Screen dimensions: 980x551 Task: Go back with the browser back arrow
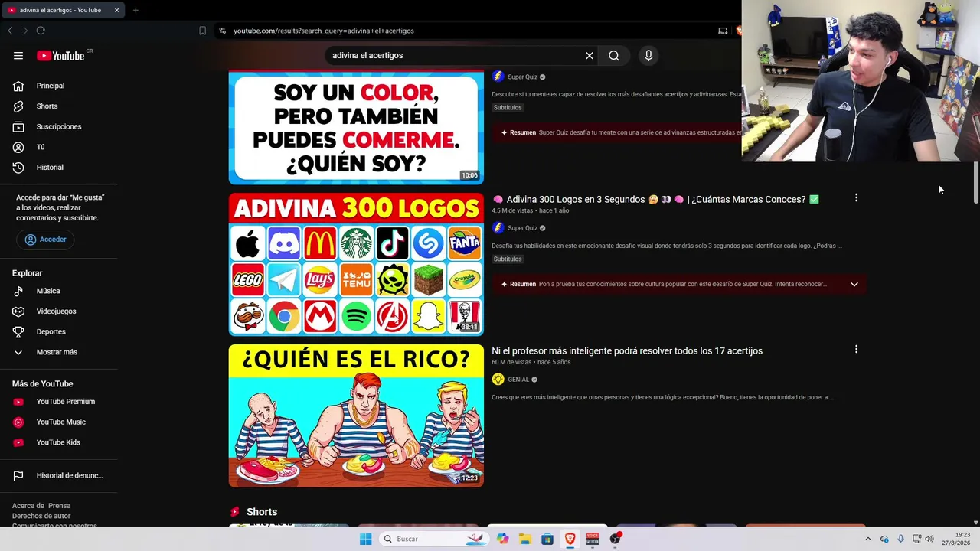10,31
